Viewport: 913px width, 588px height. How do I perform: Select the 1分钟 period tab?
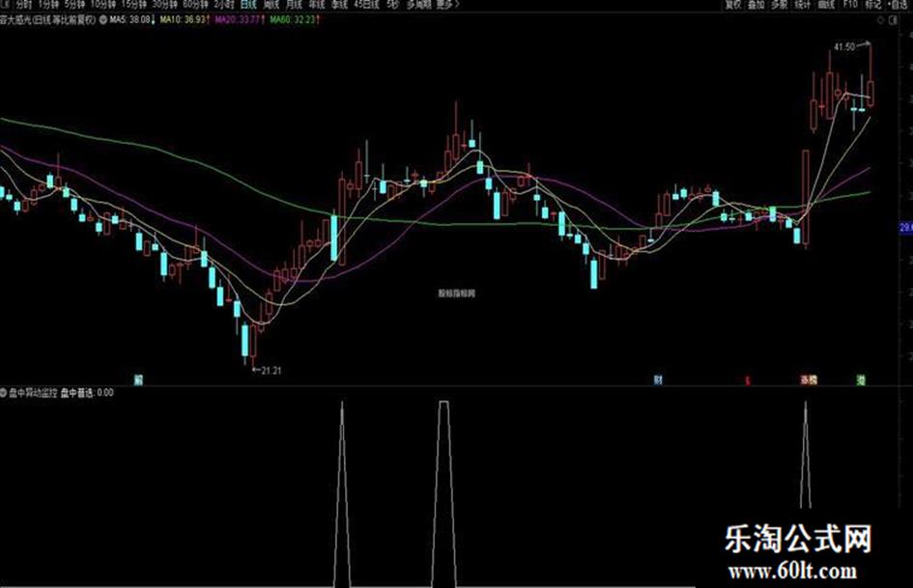[48, 4]
